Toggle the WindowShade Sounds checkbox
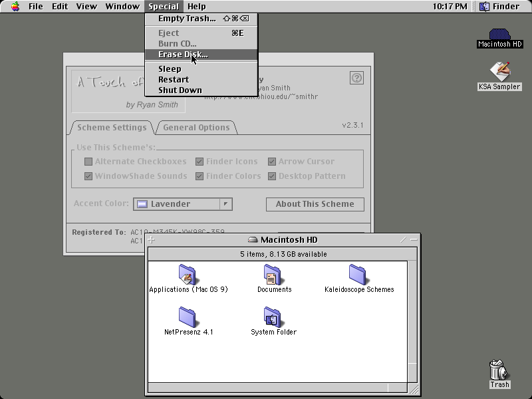Screen dimensions: 532x399 (88, 176)
